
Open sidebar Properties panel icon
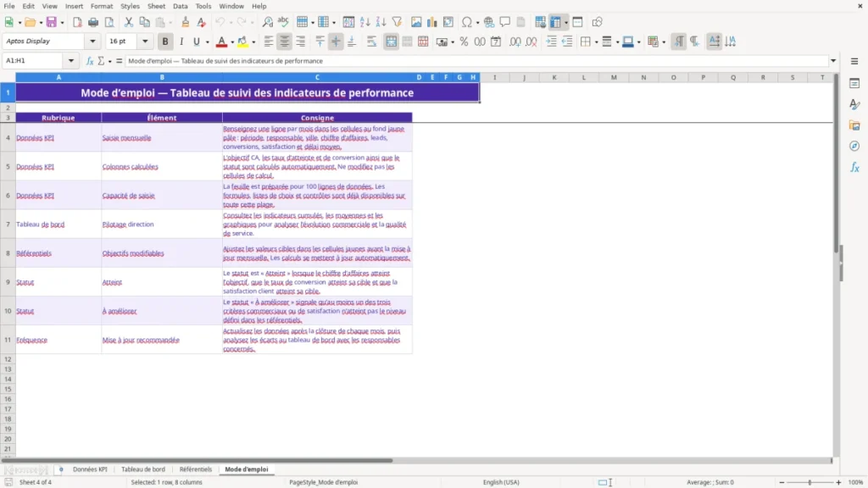854,84
